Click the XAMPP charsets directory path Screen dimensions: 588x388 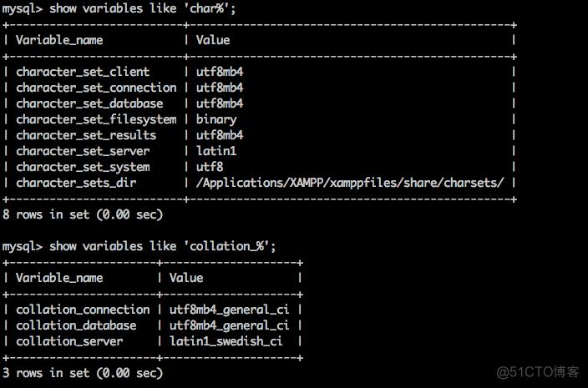(x=350, y=183)
